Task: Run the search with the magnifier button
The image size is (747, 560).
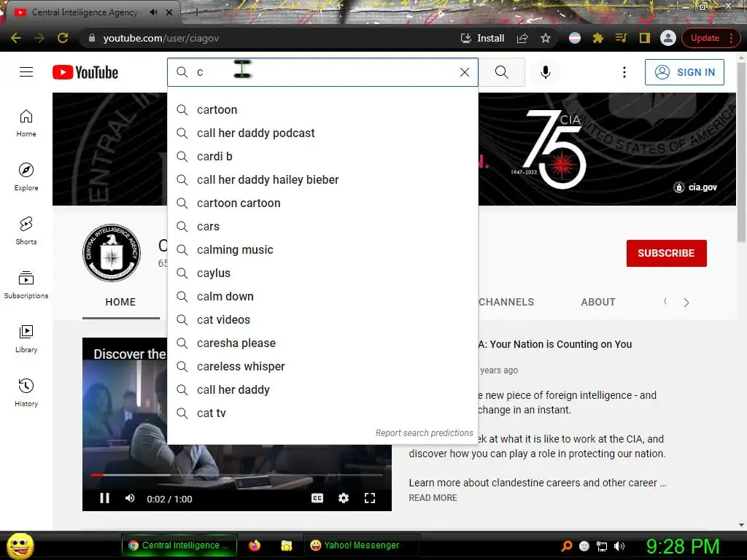Action: [501, 72]
